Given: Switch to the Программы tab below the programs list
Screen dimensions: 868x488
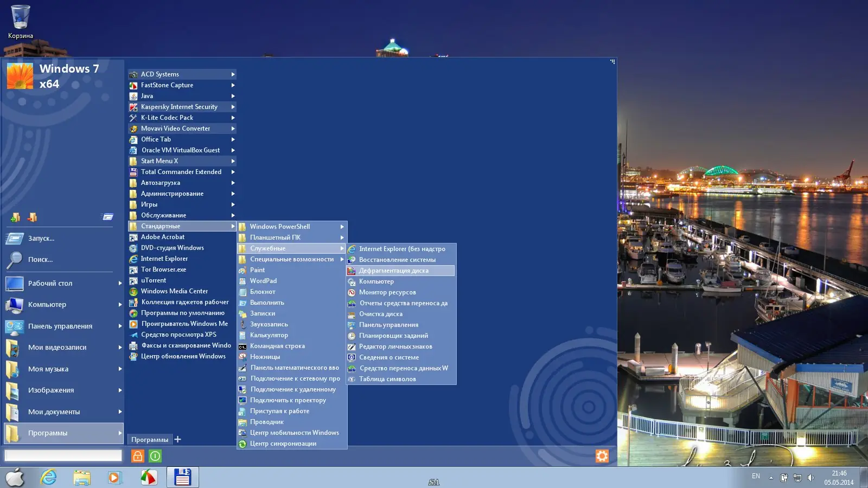Looking at the screenshot, I should [150, 440].
